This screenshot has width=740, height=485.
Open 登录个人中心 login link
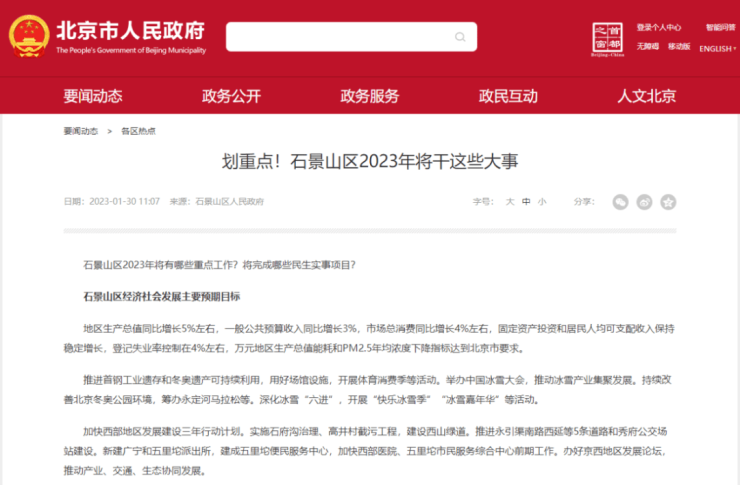tap(659, 27)
